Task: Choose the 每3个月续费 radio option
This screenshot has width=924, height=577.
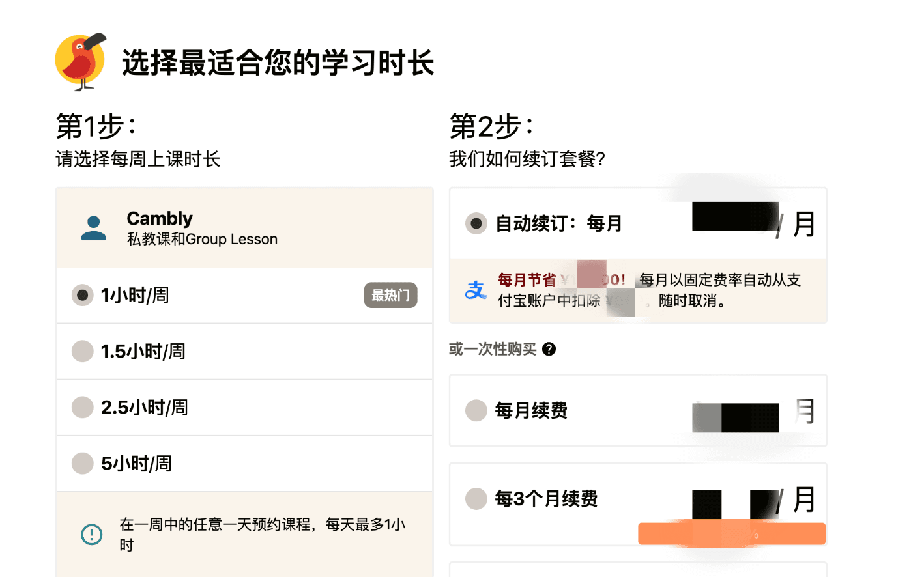Action: coord(476,499)
